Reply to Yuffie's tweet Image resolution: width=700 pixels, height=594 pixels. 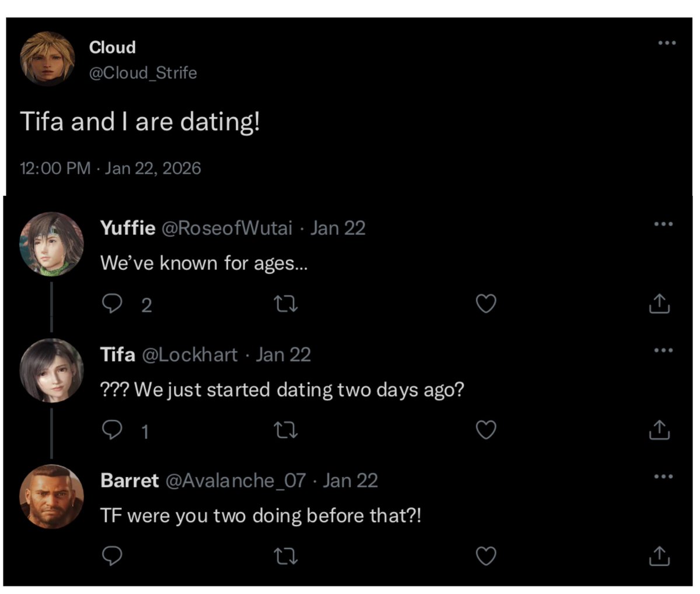coord(112,304)
